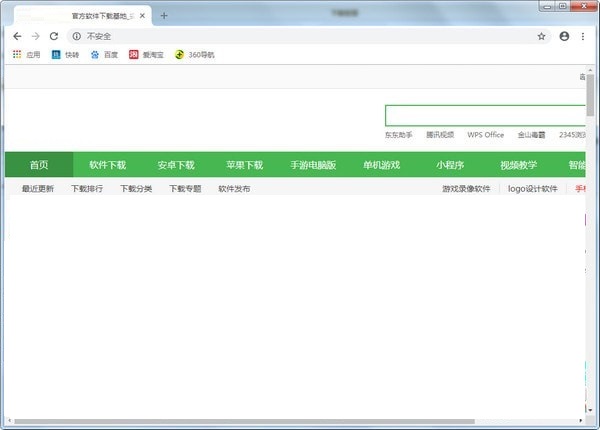Open the 苹果下载 navigation item

coord(245,165)
